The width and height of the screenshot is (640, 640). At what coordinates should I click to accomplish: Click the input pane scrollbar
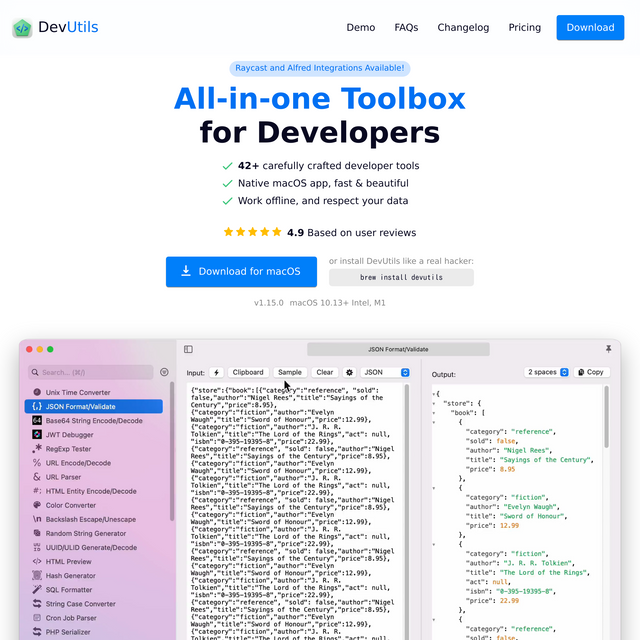point(407,511)
